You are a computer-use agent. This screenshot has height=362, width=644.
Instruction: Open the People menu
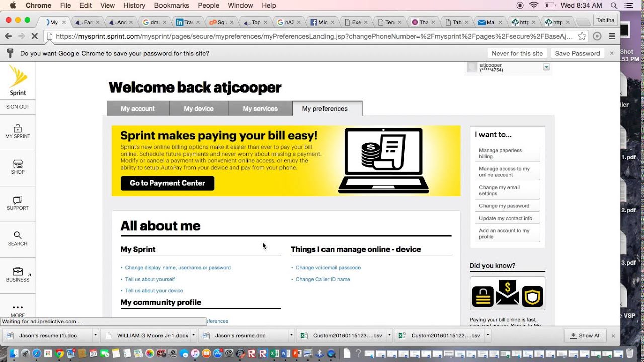pos(208,5)
